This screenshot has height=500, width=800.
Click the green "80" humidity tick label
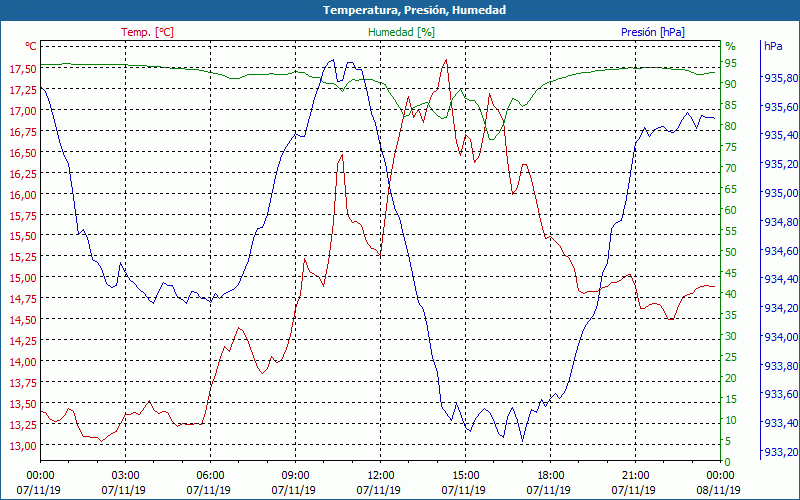pyautogui.click(x=731, y=126)
